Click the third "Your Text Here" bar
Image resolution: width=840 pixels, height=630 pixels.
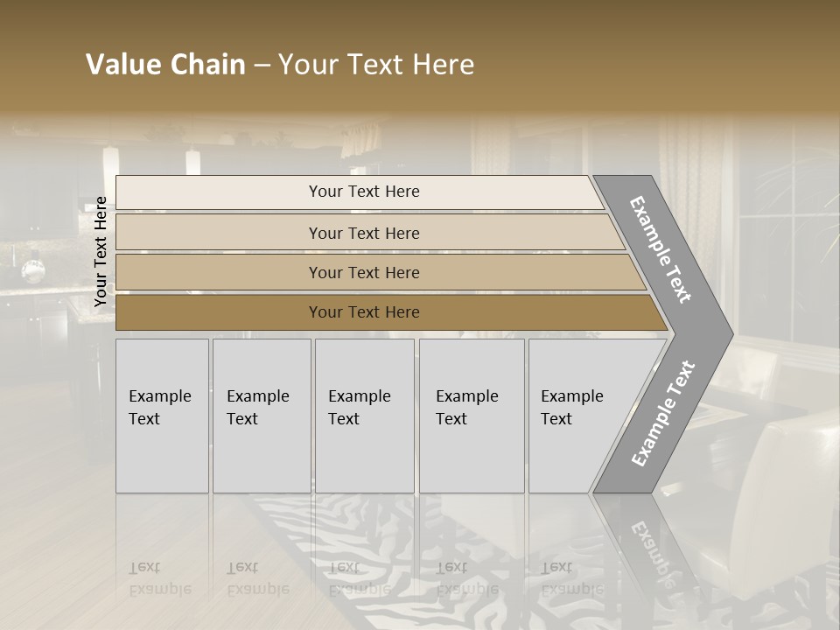tap(364, 272)
